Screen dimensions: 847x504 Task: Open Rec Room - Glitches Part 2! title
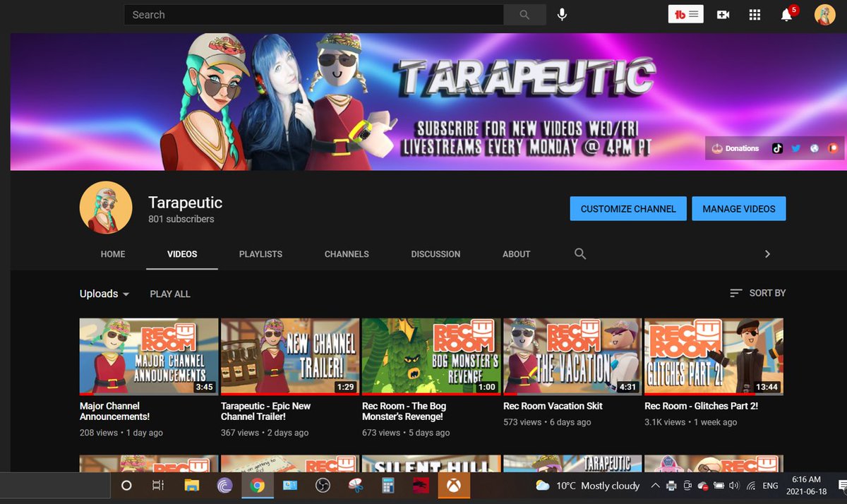click(x=699, y=406)
